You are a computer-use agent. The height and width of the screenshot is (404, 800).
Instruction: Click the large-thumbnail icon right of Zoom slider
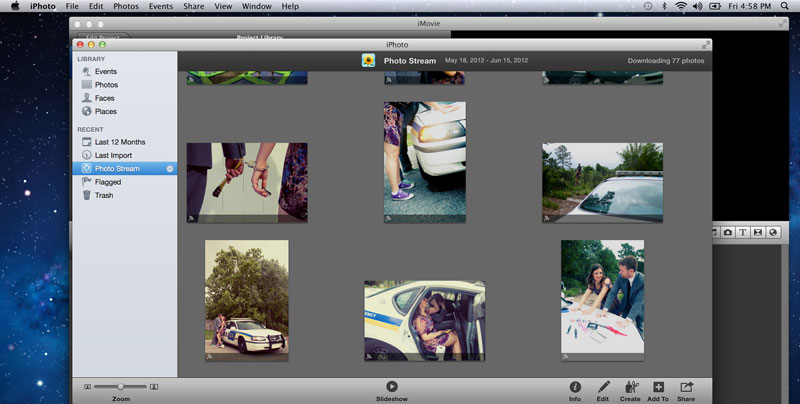pyautogui.click(x=154, y=387)
